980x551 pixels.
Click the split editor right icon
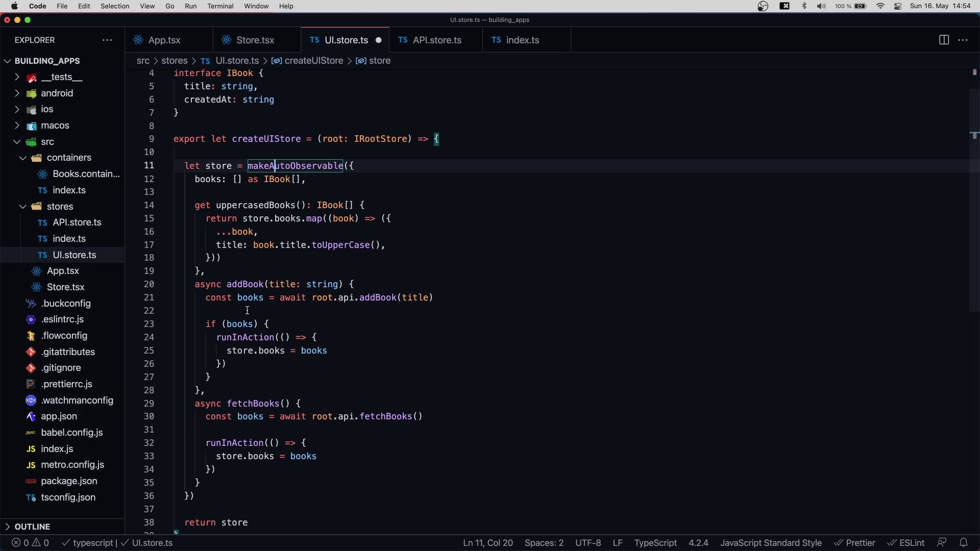pyautogui.click(x=944, y=40)
